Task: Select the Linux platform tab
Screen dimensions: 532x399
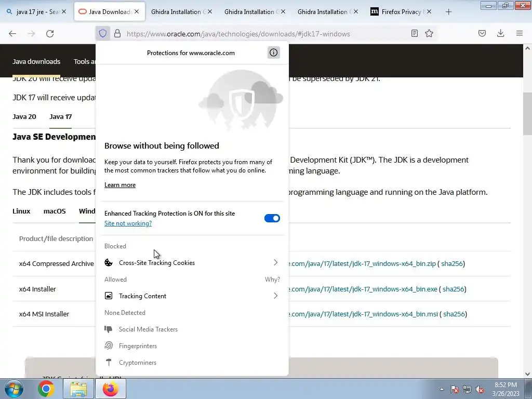Action: pos(21,211)
